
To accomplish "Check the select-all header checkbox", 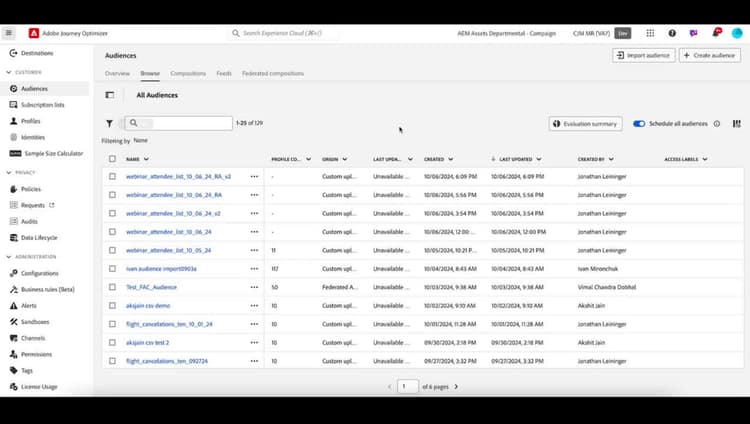I will (x=112, y=159).
